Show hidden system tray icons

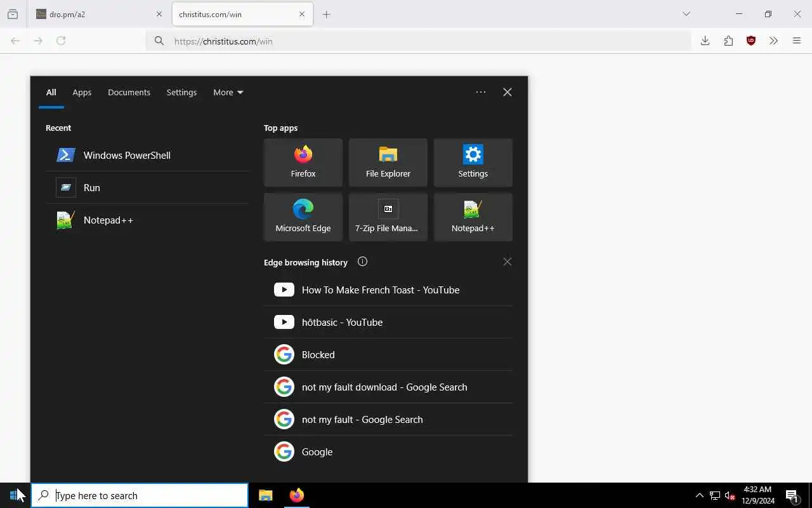click(x=699, y=495)
